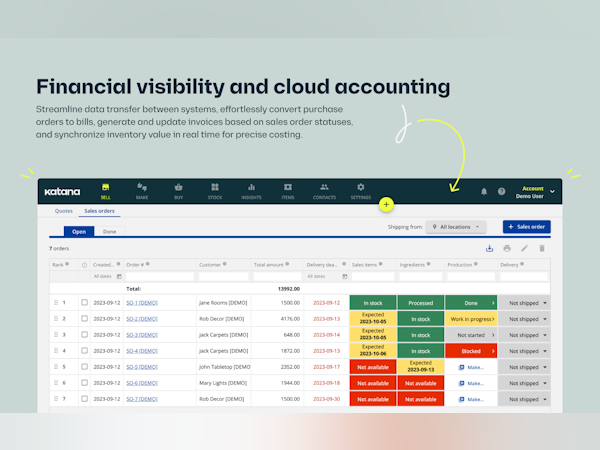Click the drag handle of rank 1 row
Image resolution: width=600 pixels, height=450 pixels.
coord(56,303)
